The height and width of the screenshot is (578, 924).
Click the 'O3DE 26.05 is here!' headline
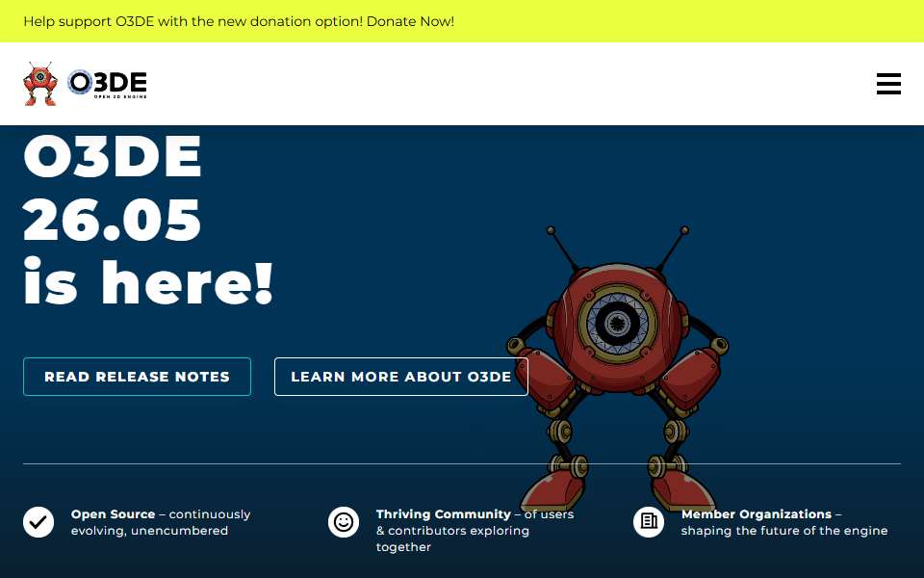tap(148, 220)
